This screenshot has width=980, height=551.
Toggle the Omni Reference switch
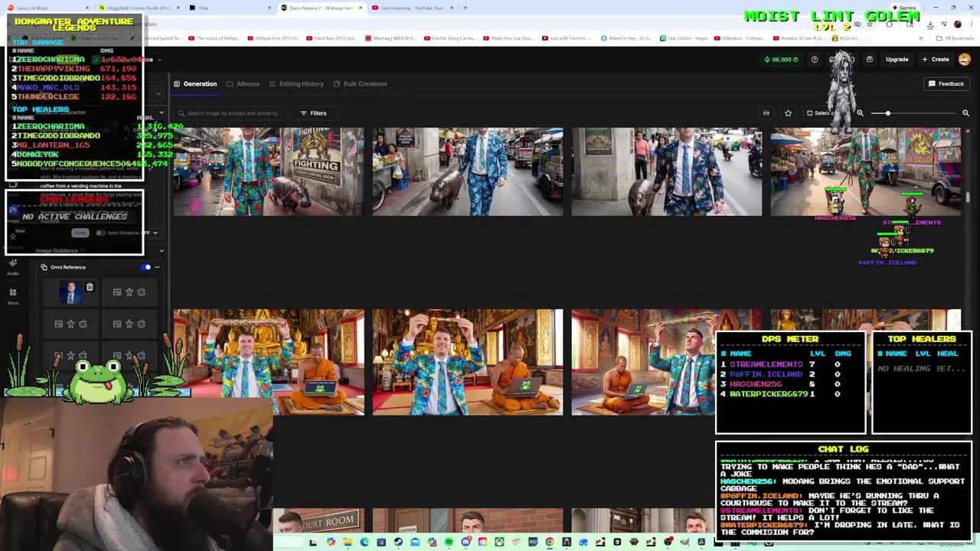pyautogui.click(x=146, y=267)
